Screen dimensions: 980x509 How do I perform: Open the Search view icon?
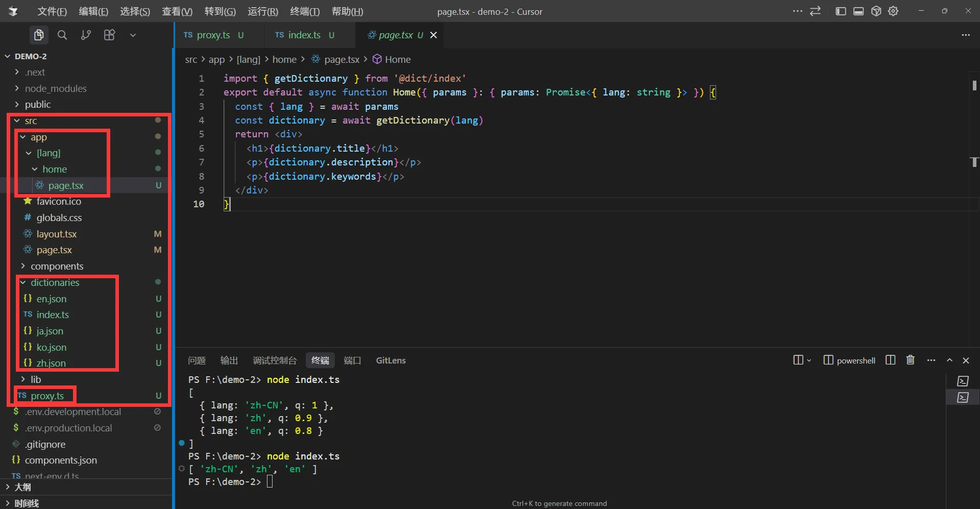(62, 35)
